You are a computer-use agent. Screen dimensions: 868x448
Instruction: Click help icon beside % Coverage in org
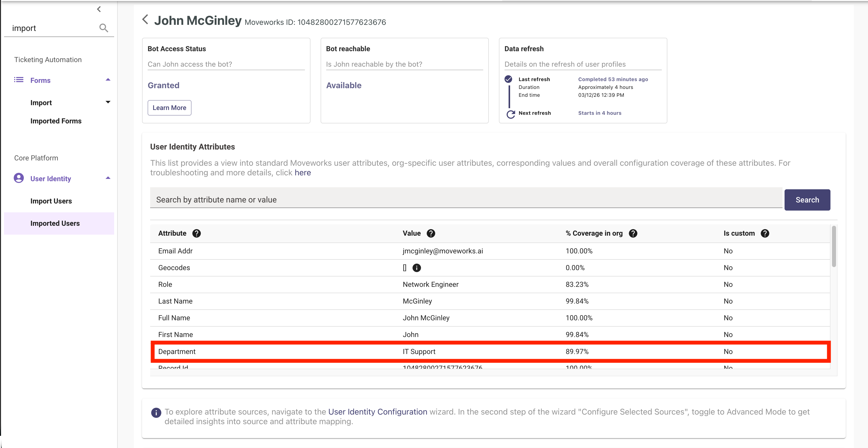[x=633, y=233]
